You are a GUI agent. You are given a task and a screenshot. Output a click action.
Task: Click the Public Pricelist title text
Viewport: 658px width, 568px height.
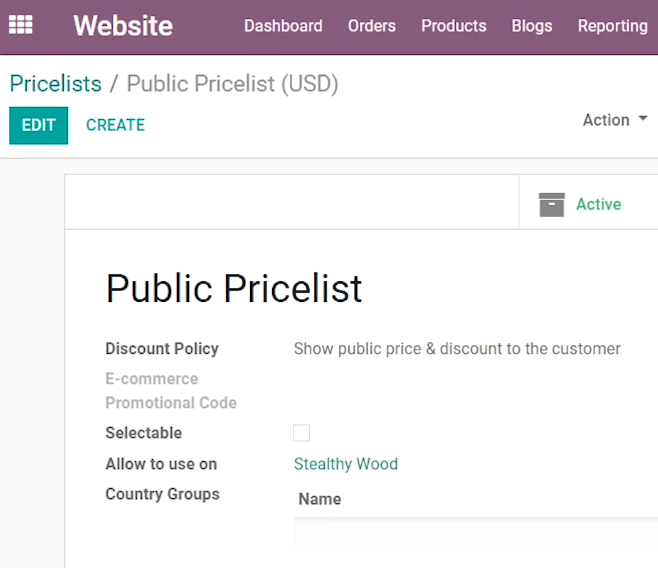point(234,288)
